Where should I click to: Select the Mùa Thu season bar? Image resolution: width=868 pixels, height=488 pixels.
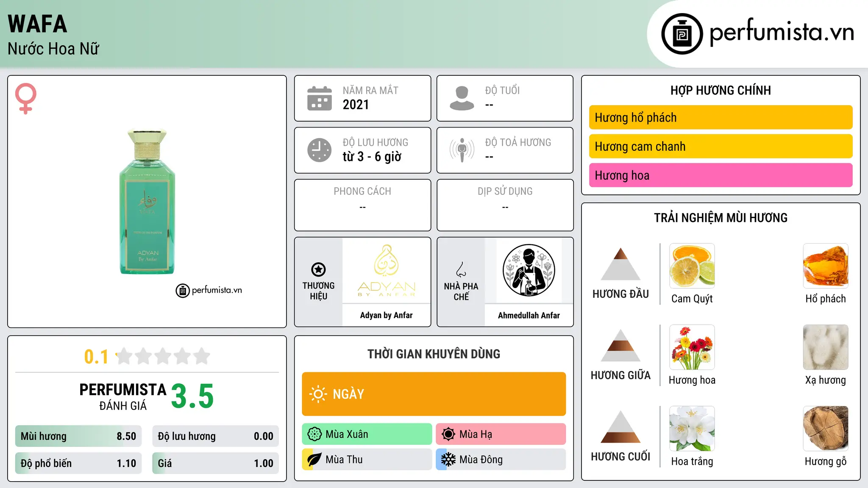pyautogui.click(x=367, y=460)
